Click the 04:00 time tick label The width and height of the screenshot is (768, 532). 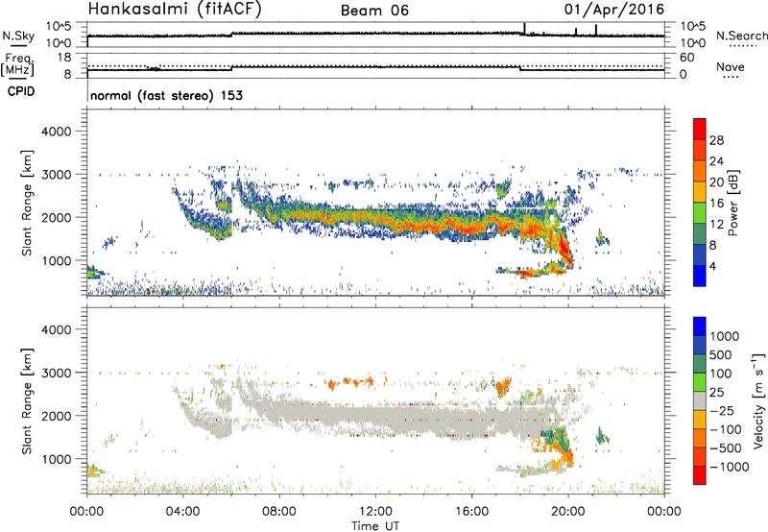pyautogui.click(x=183, y=512)
